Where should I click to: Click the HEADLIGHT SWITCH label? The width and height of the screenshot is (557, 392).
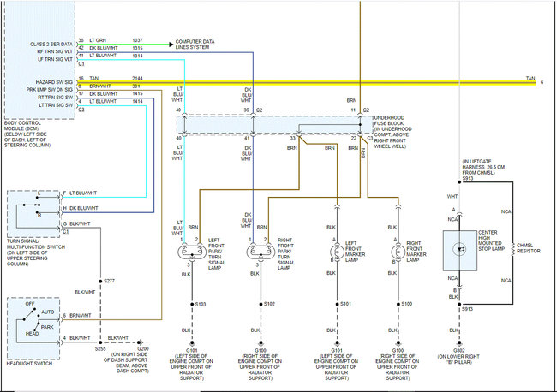pos(29,364)
